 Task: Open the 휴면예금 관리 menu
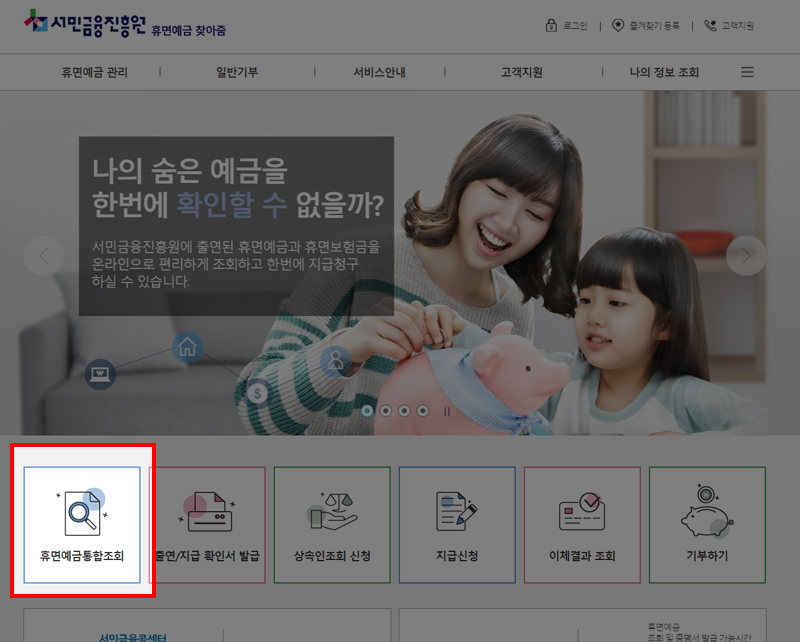pyautogui.click(x=94, y=71)
